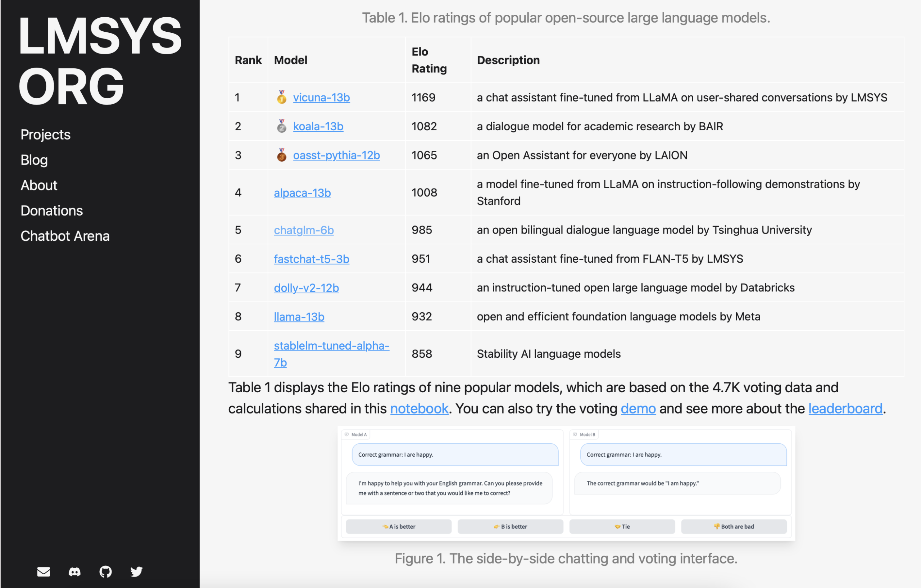Open the vicuna-13b model link
921x588 pixels.
pos(321,98)
